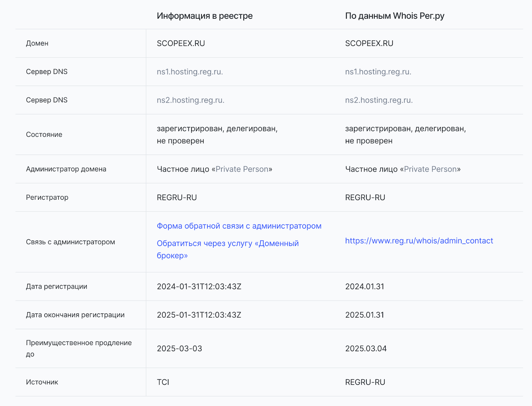Click the 'Администратор домена' row label
Image resolution: width=532 pixels, height=406 pixels.
66,169
